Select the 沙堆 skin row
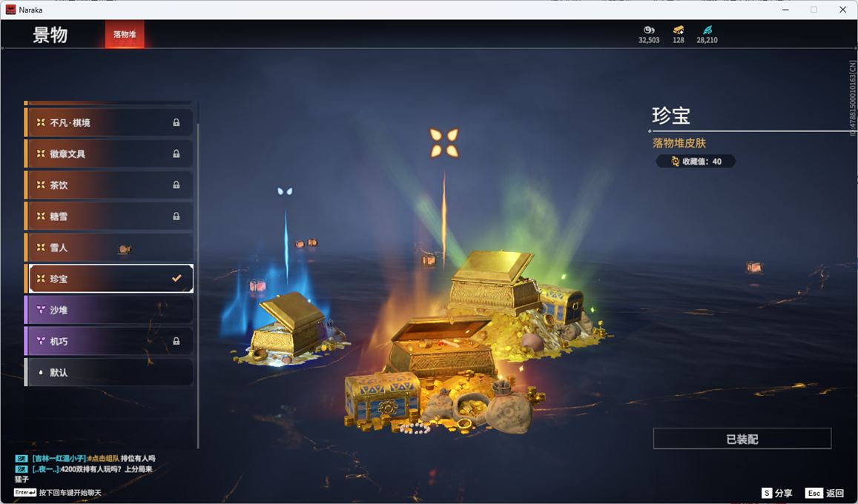The height and width of the screenshot is (504, 858). [109, 309]
